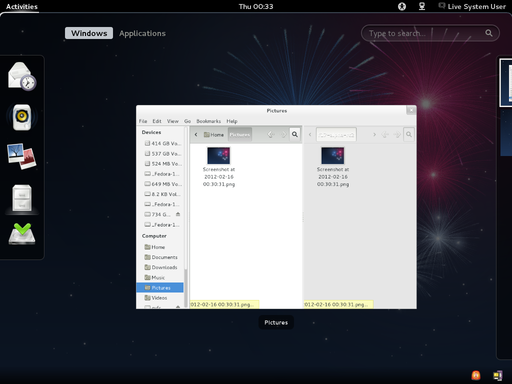Click the sidebar vertical scrollbar

(x=186, y=288)
